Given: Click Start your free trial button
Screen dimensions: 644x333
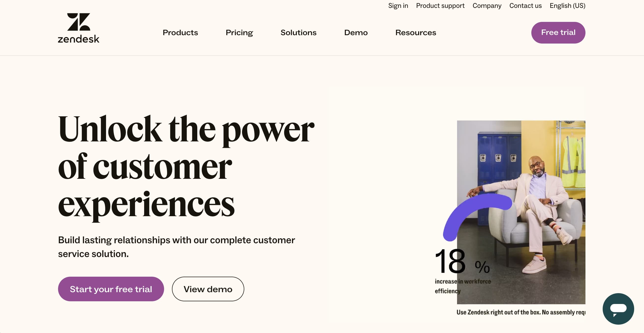Looking at the screenshot, I should pos(111,289).
